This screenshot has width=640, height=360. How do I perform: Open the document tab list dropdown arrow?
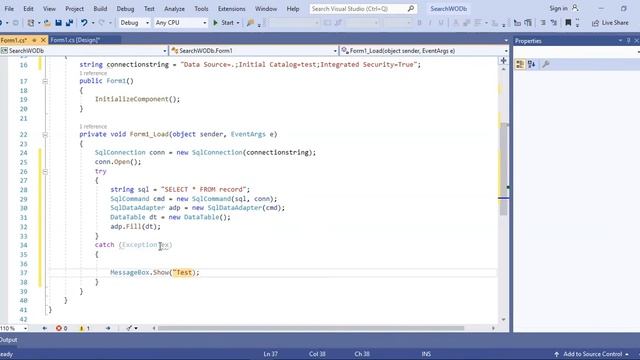(x=506, y=40)
